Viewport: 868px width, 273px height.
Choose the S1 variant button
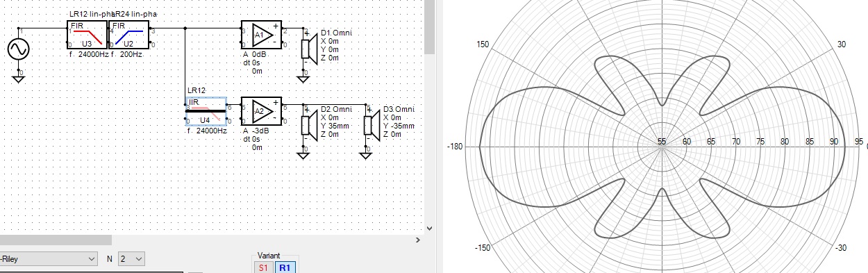[x=264, y=267]
